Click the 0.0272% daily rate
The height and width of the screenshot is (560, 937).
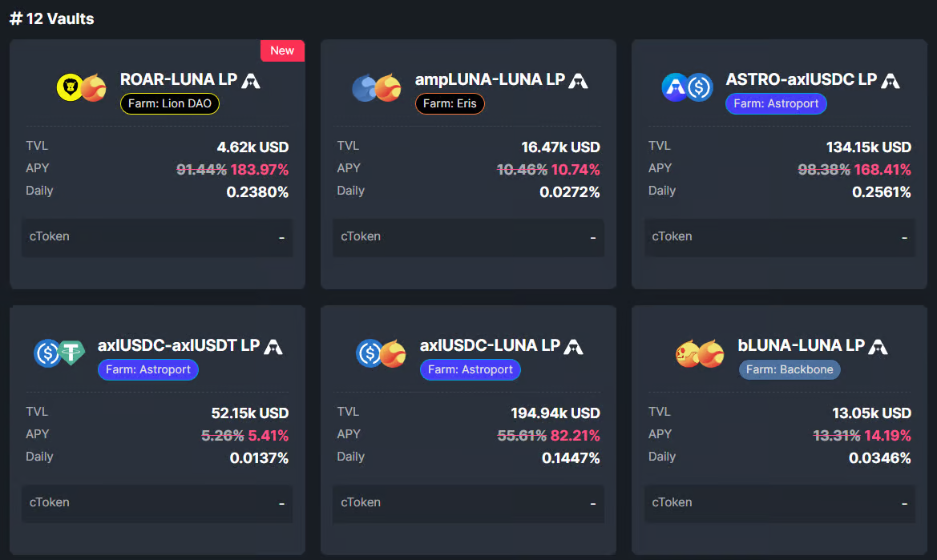(x=570, y=192)
